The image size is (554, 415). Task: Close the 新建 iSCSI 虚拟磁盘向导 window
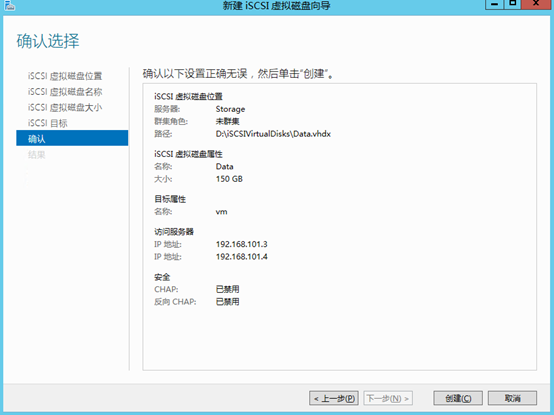(536, 4)
